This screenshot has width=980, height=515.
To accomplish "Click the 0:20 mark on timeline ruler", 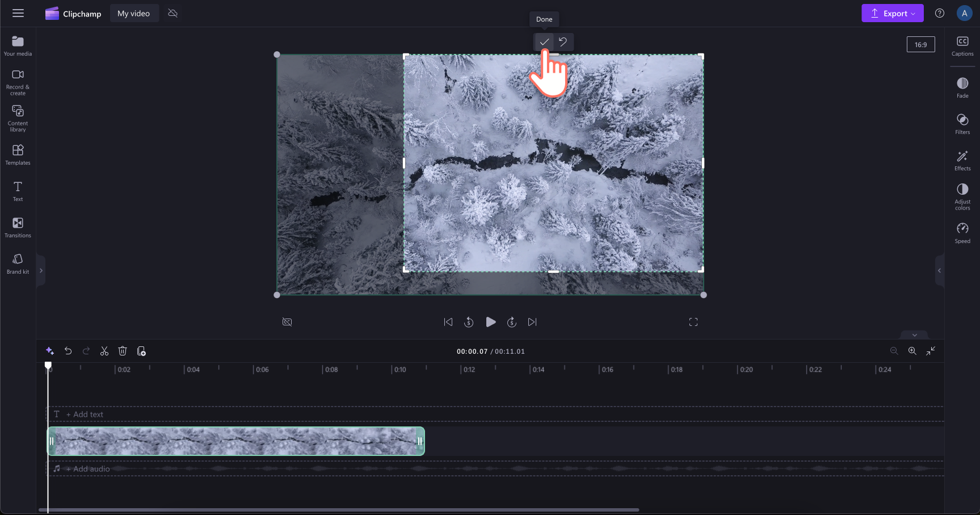I will point(746,370).
